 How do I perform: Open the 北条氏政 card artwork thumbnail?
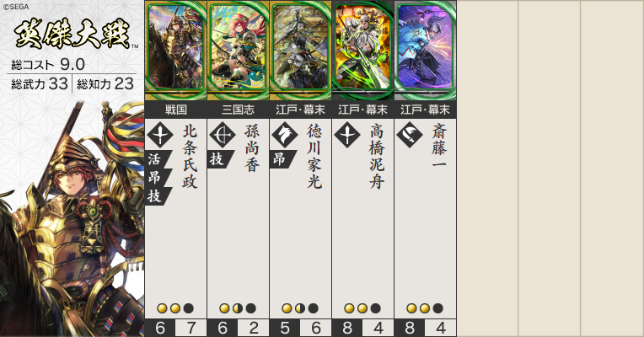(176, 50)
